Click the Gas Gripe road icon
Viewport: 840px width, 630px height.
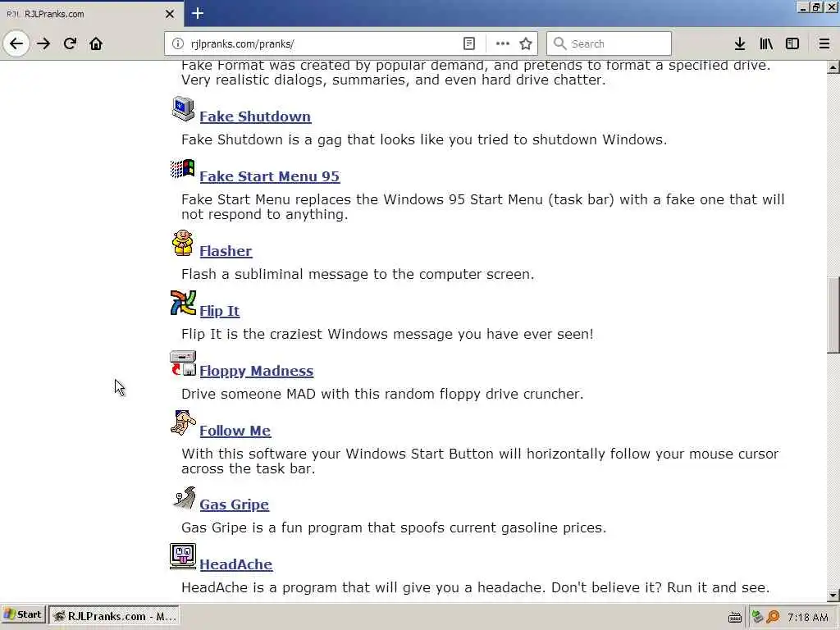pos(185,498)
